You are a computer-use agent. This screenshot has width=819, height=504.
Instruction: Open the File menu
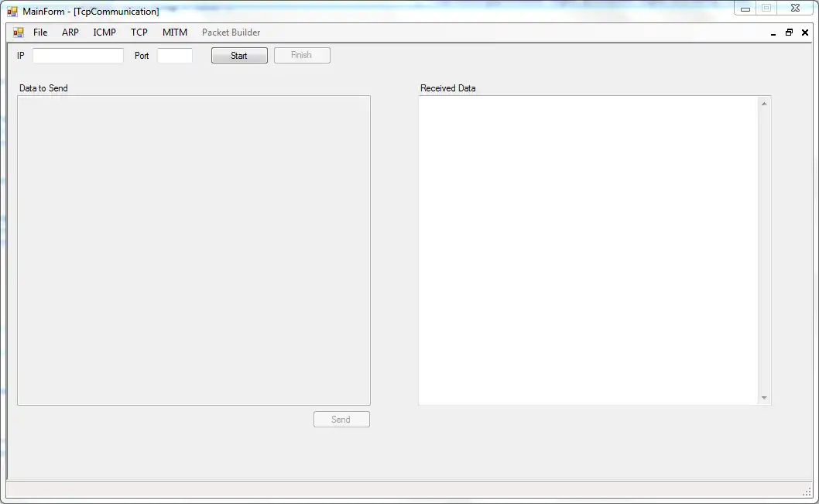point(40,33)
